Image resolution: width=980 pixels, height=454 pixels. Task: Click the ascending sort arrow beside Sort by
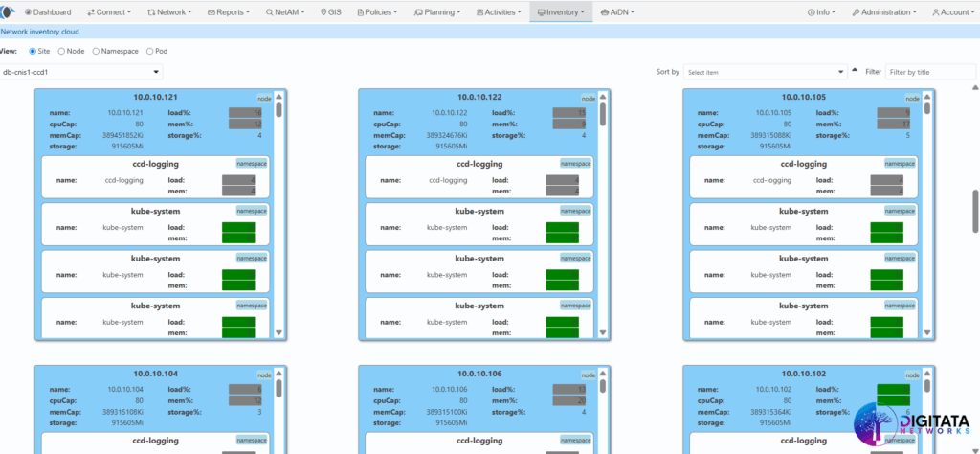[x=855, y=71]
